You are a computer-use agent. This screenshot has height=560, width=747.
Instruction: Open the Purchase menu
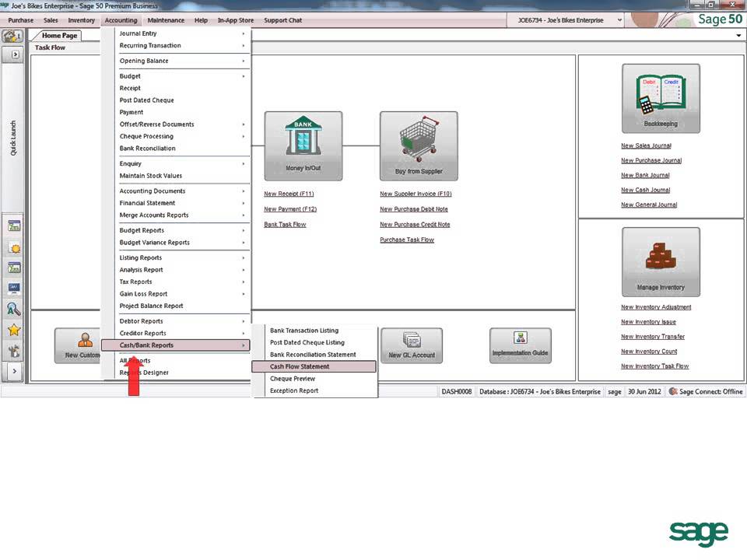point(20,20)
